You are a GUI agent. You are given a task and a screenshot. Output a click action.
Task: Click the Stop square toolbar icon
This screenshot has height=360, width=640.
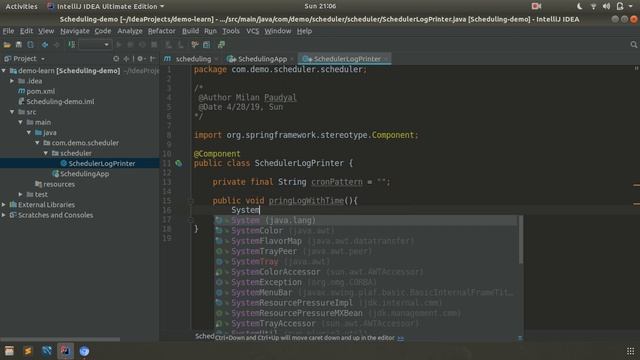click(x=154, y=44)
